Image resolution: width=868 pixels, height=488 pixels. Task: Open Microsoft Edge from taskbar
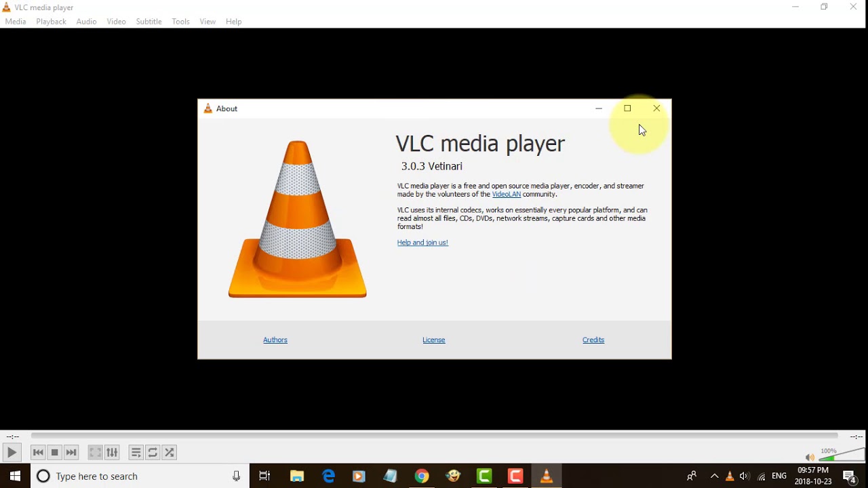[328, 476]
